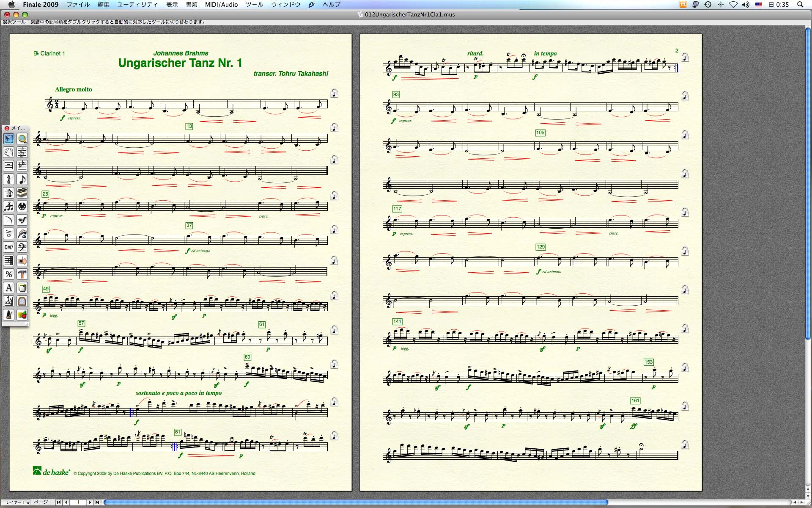812x508 pixels.
Task: Open the Time Machine menu bar icon
Action: point(708,4)
